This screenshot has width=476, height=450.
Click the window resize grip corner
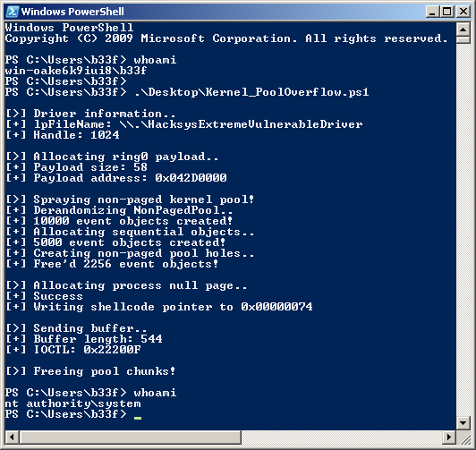click(x=463, y=437)
